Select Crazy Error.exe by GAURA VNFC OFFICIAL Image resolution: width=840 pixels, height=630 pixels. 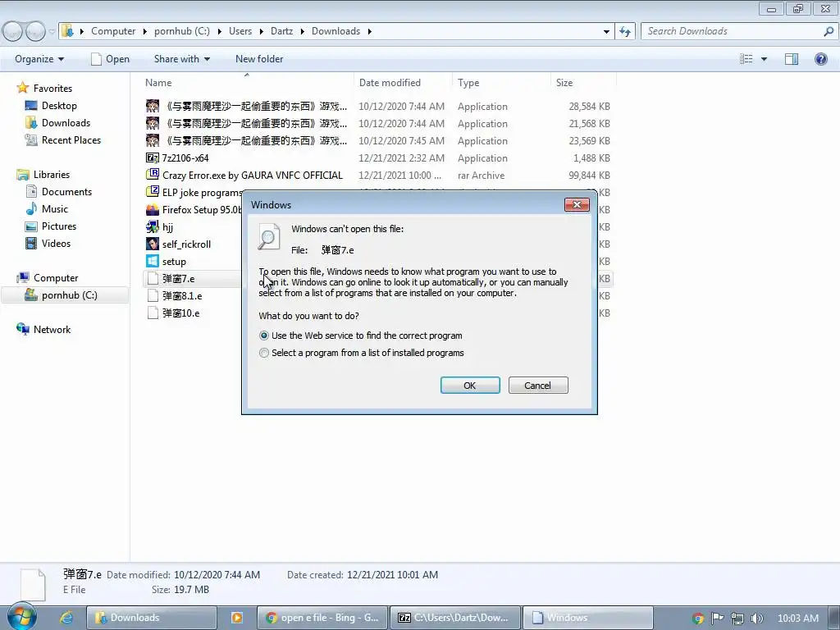click(253, 176)
